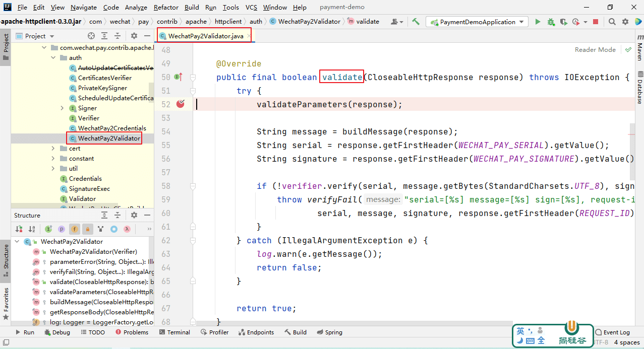Open the Refactor menu

[166, 7]
